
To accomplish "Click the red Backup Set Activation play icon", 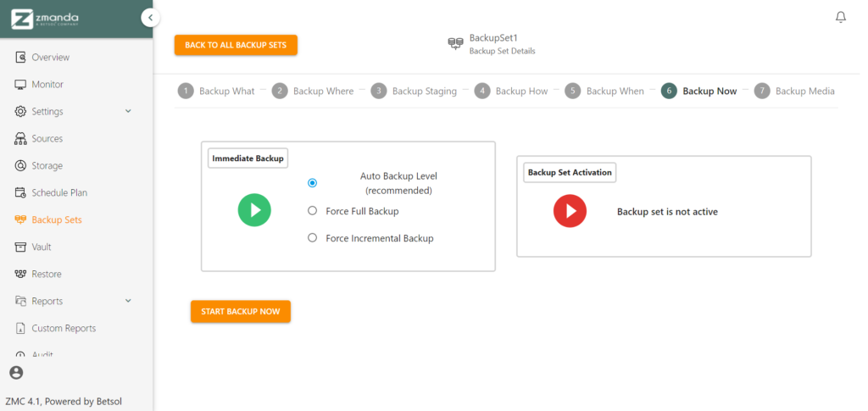I will point(570,211).
